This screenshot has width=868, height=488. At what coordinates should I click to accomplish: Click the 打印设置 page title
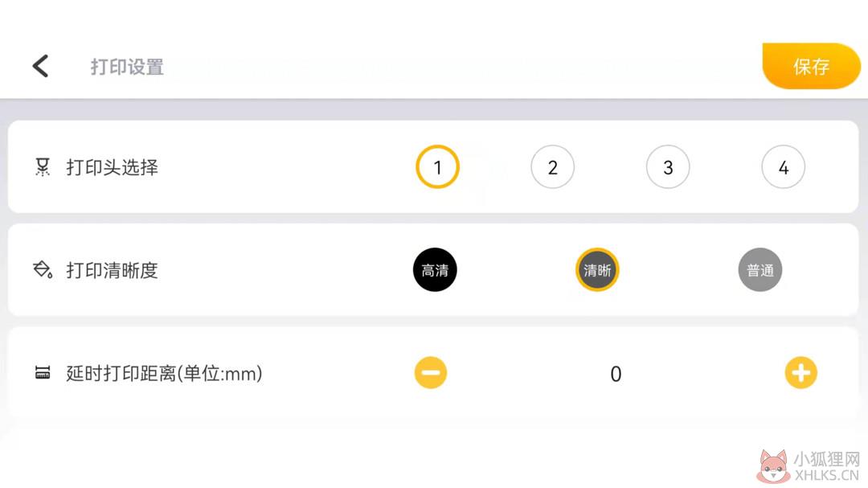click(127, 67)
